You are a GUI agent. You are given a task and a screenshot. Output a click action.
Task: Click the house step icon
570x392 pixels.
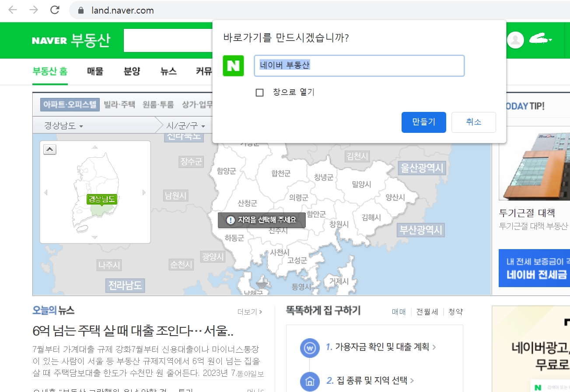point(310,381)
